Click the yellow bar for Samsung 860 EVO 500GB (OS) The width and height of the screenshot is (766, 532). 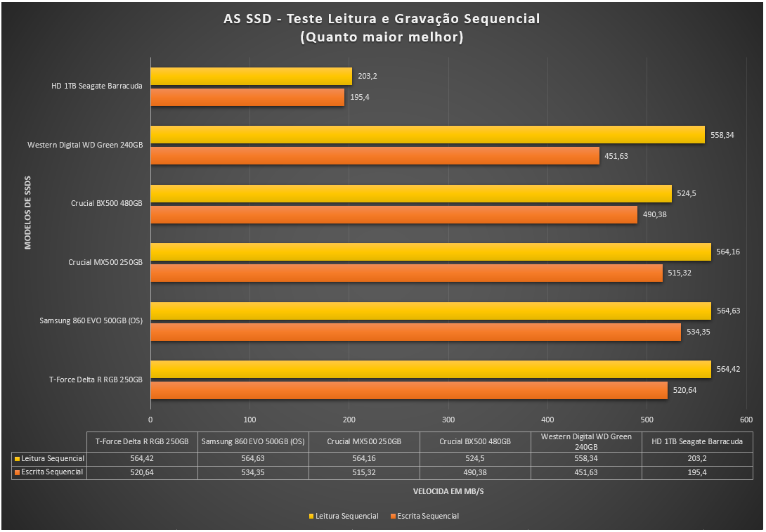pos(431,311)
